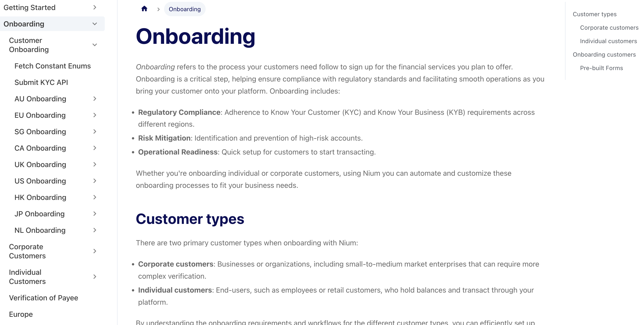Open the US Onboarding sidebar item
Image resolution: width=644 pixels, height=325 pixels.
point(40,181)
